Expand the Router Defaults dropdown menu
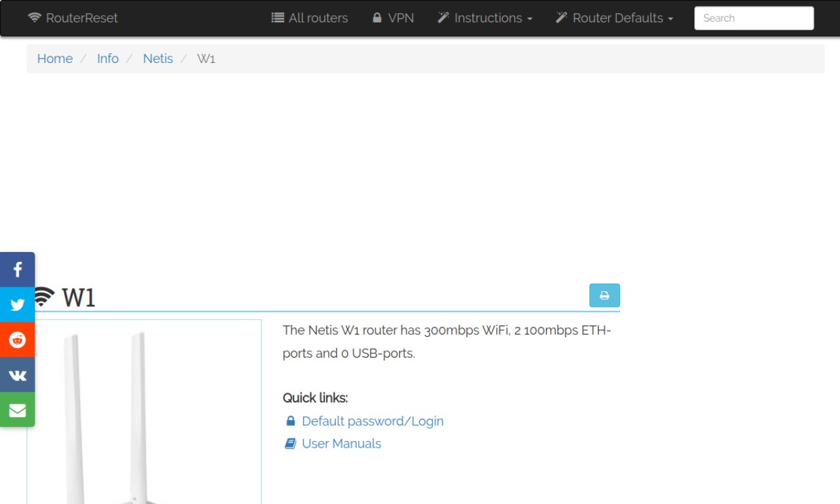Screen dimensions: 840x504 tap(614, 18)
